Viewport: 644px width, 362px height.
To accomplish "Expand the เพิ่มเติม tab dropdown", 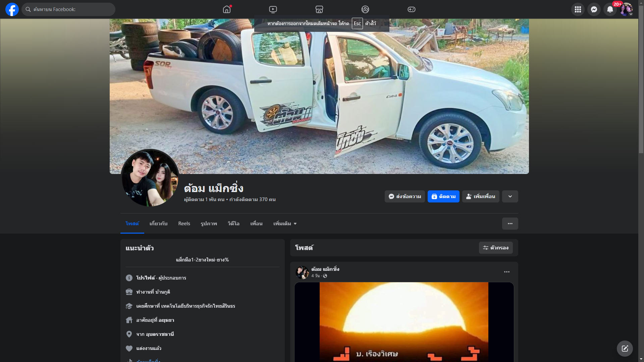I will click(x=285, y=224).
